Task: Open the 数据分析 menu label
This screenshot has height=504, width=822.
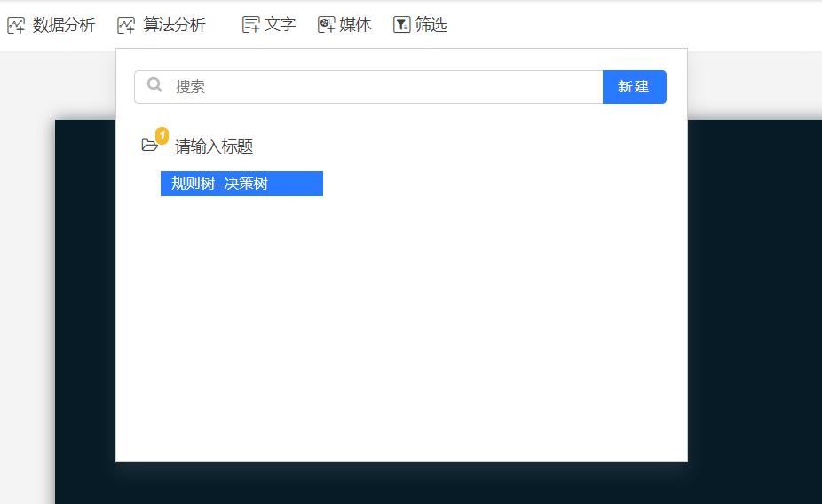Action: pos(64,25)
